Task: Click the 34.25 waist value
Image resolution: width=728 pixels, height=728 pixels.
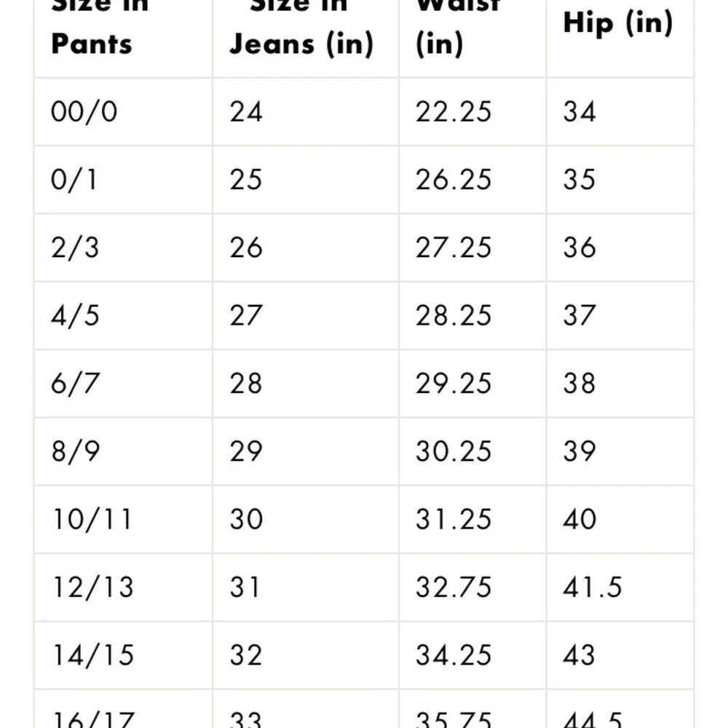Action: click(454, 655)
